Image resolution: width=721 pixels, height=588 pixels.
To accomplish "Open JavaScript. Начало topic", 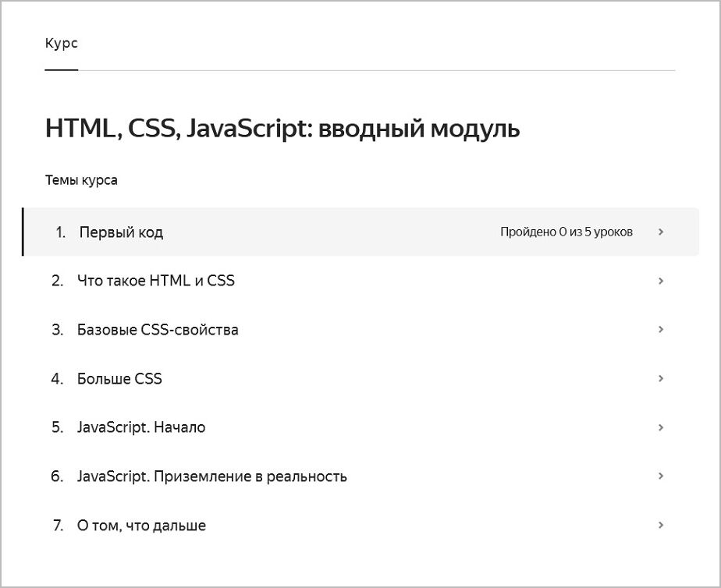I will click(141, 427).
